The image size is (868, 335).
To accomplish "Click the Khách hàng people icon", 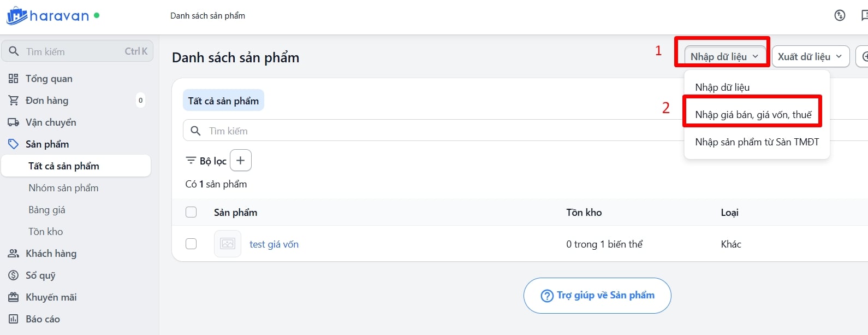I will point(14,254).
